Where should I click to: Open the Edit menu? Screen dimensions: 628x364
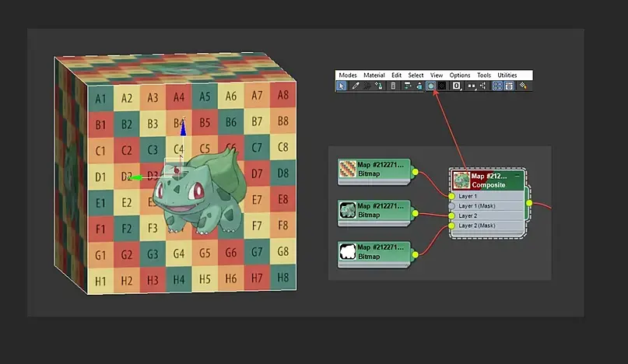tap(397, 75)
